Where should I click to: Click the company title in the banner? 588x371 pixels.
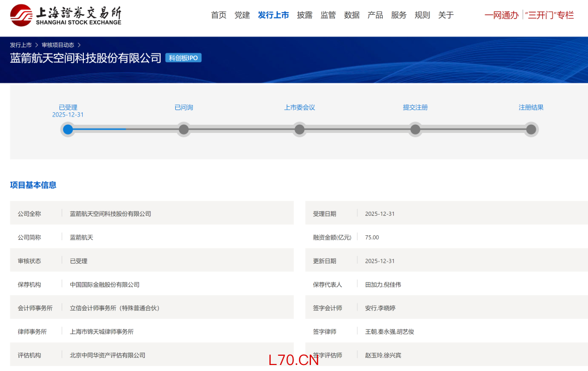point(85,58)
